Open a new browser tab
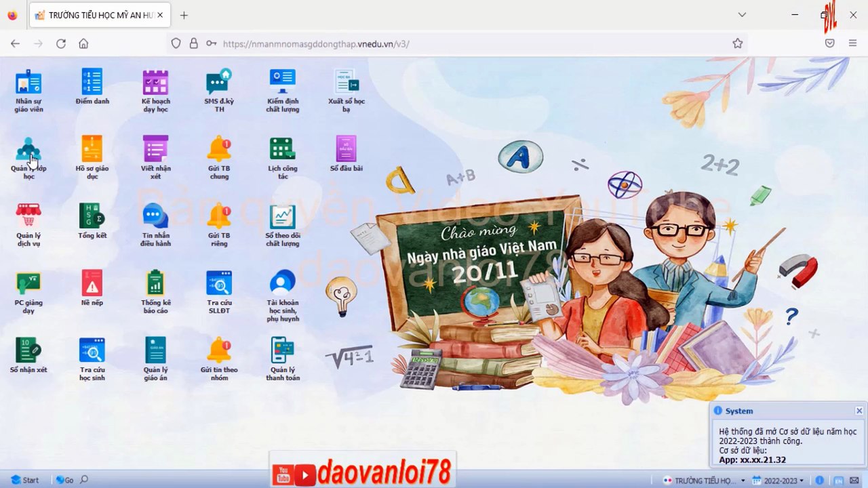Image resolution: width=868 pixels, height=488 pixels. click(184, 15)
